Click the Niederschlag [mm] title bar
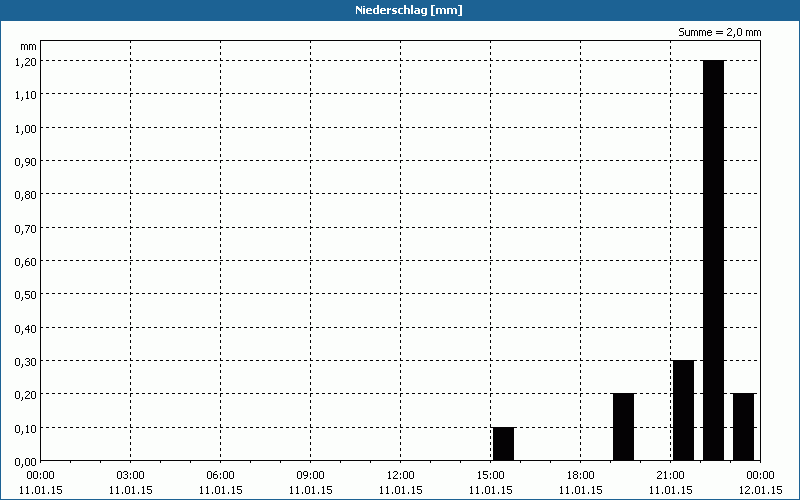The height and width of the screenshot is (500, 800). pos(400,10)
